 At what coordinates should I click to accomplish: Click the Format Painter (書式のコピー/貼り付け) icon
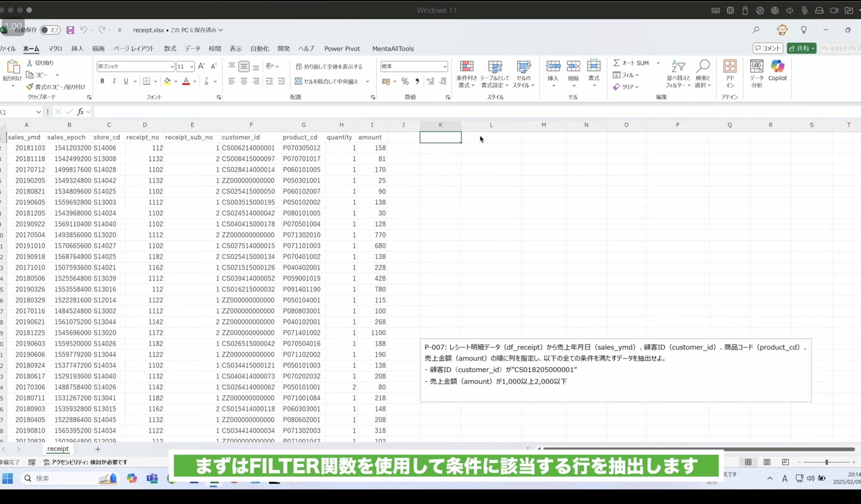point(30,87)
